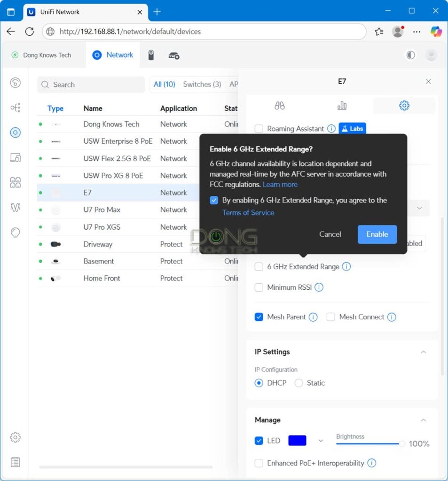The height and width of the screenshot is (481, 448).
Task: Toggle the dark mode theme icon
Action: [x=410, y=55]
